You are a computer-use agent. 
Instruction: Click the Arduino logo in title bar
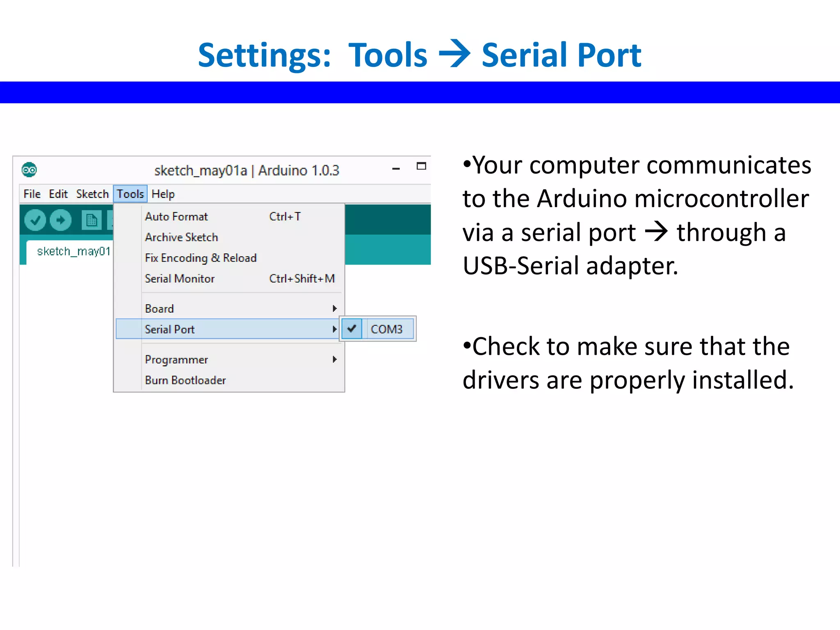29,170
